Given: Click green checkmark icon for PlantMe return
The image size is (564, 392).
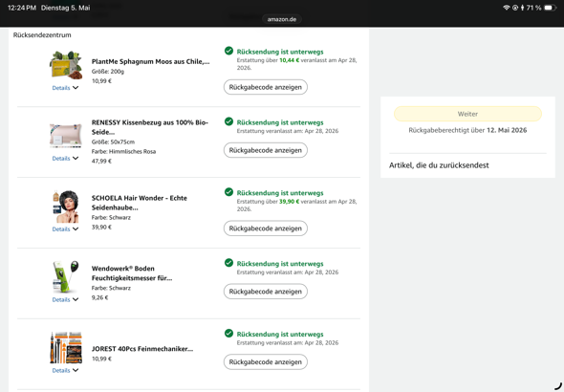Looking at the screenshot, I should [228, 51].
